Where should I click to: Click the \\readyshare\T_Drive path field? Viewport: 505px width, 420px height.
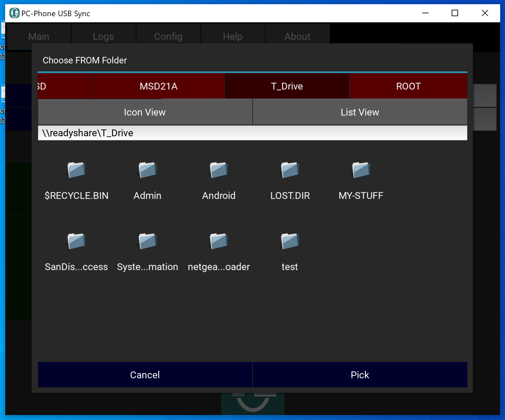pyautogui.click(x=252, y=133)
